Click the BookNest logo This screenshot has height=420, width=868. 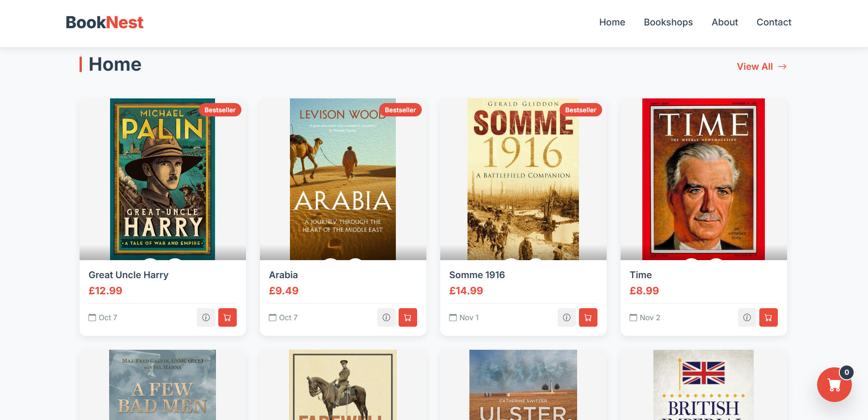click(105, 22)
